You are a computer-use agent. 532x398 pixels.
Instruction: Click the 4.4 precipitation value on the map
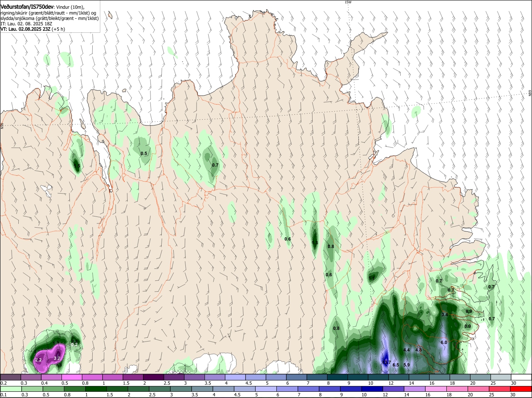(406, 350)
